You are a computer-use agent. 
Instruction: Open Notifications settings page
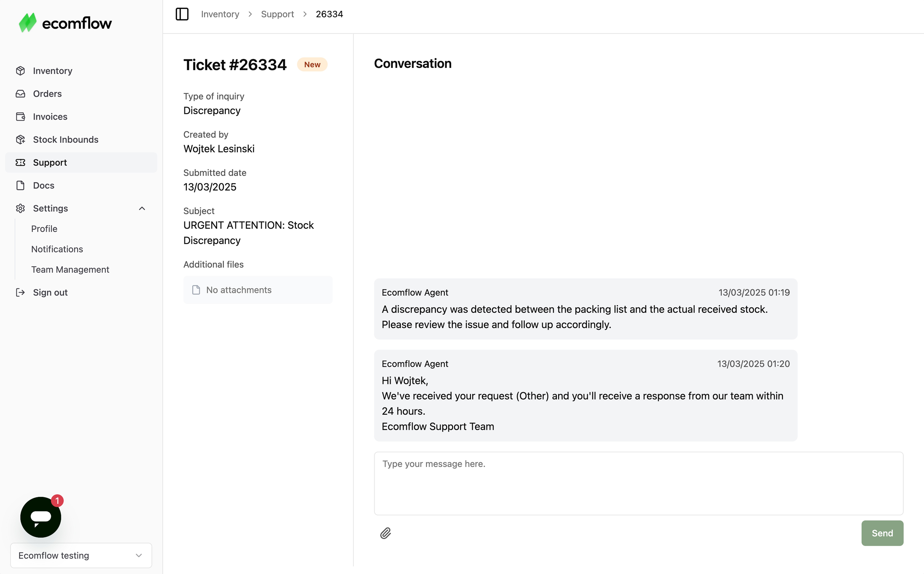(x=57, y=249)
